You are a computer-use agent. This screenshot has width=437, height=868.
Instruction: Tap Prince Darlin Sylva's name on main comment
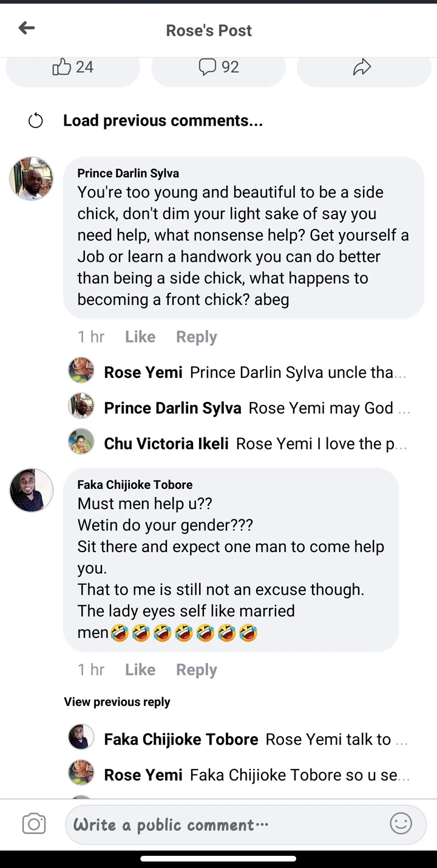click(x=128, y=174)
